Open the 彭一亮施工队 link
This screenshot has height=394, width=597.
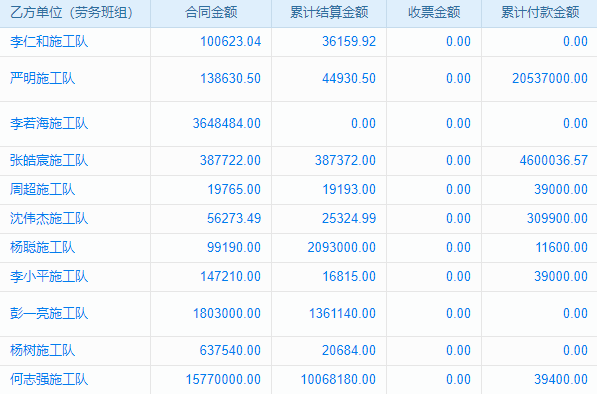(x=49, y=313)
